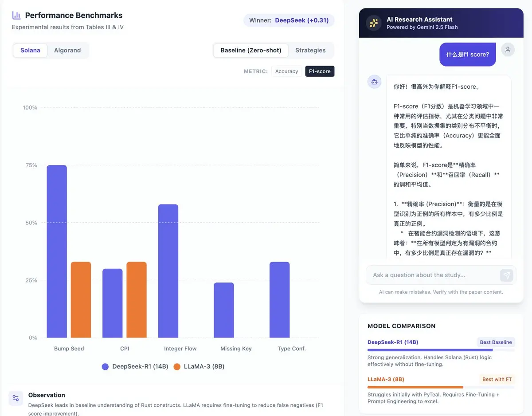
Task: Click the MODEL COMPARISON heading
Action: coord(402,326)
